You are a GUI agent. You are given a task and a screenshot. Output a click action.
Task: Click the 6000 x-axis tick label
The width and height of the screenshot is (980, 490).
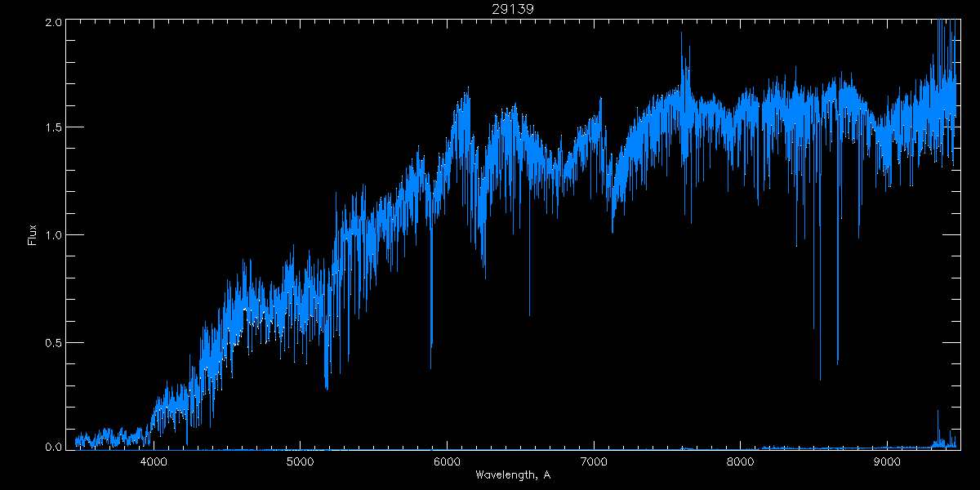click(448, 461)
